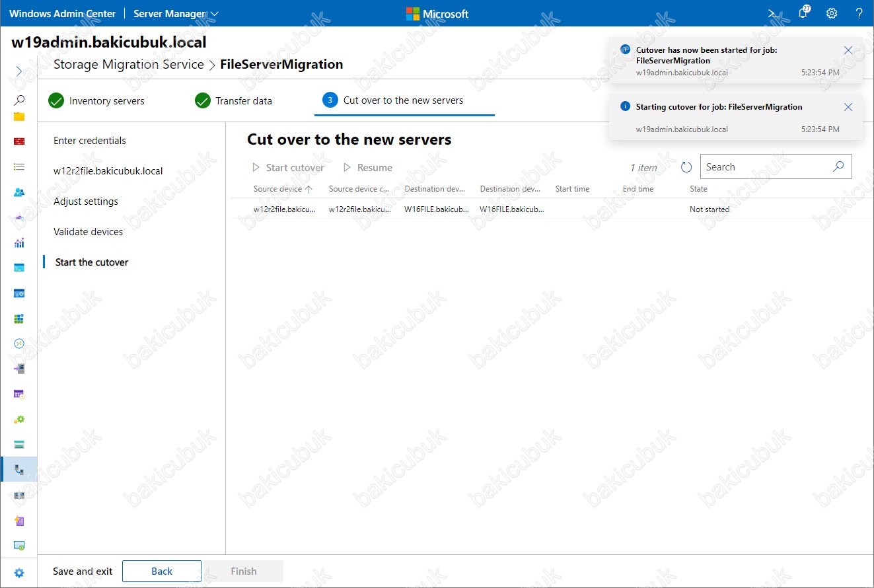
Task: Click the Microsoft logo
Action: click(x=437, y=13)
